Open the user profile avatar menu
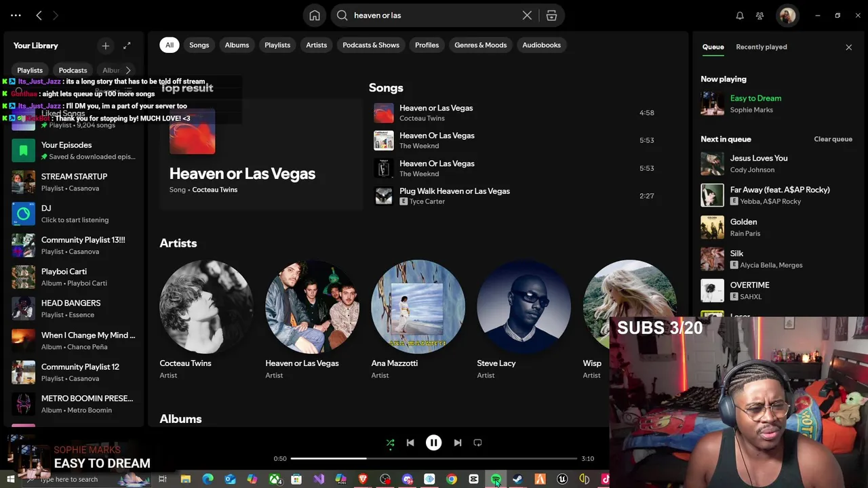The width and height of the screenshot is (868, 488). click(787, 16)
